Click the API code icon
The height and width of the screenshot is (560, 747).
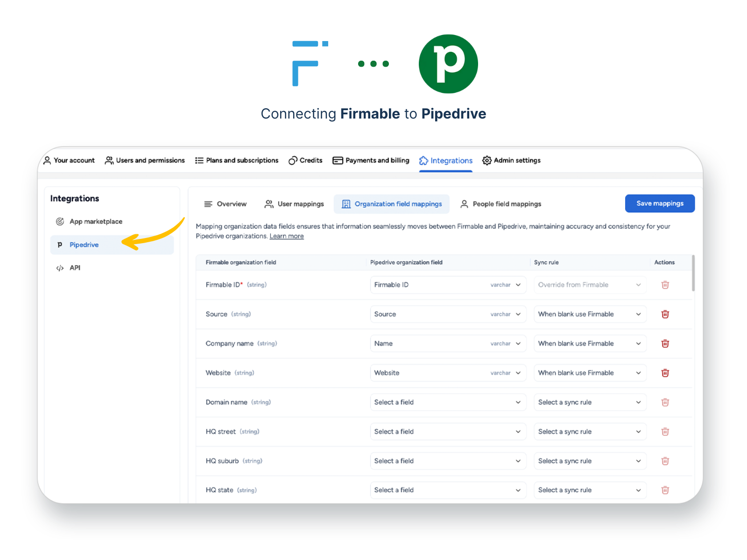click(60, 268)
